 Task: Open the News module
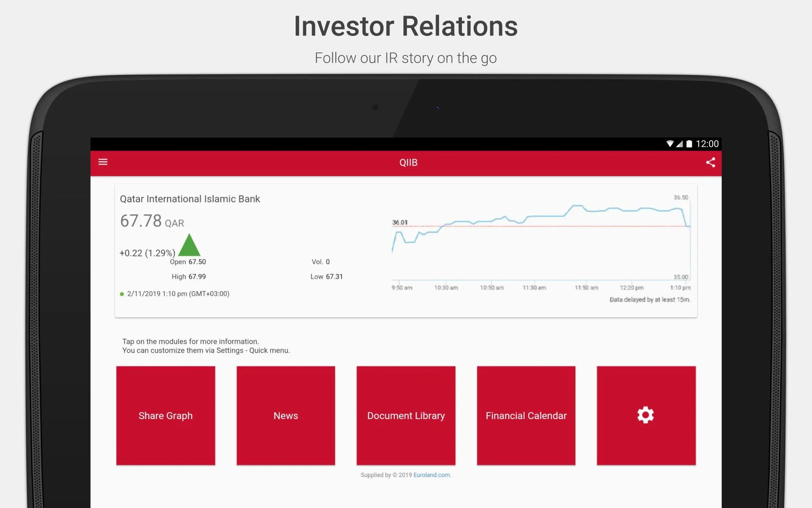click(285, 416)
